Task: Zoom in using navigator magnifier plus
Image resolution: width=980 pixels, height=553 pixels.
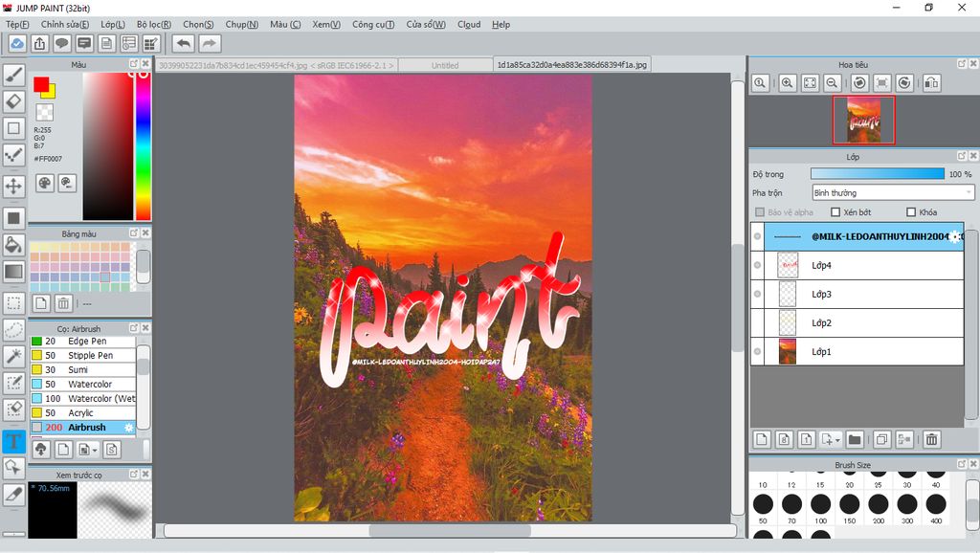Action: coord(788,82)
